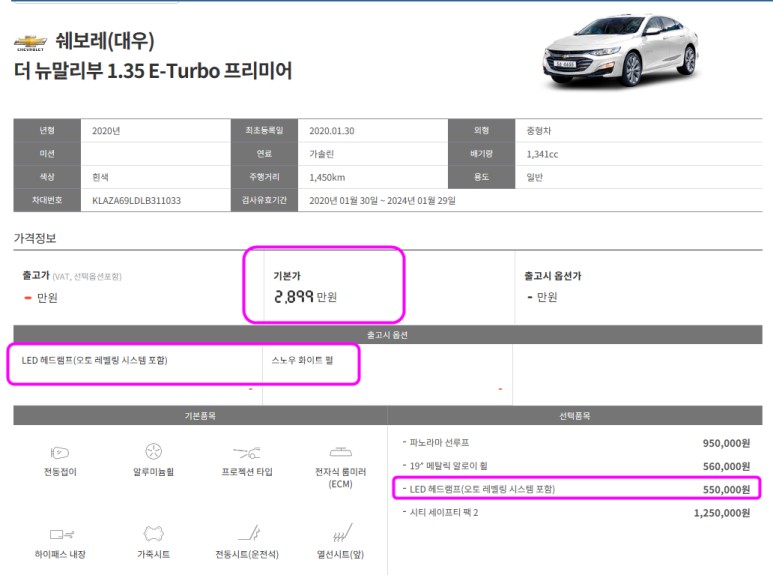Click the 550,000원 price value
Image resolution: width=773 pixels, height=575 pixels.
726,489
